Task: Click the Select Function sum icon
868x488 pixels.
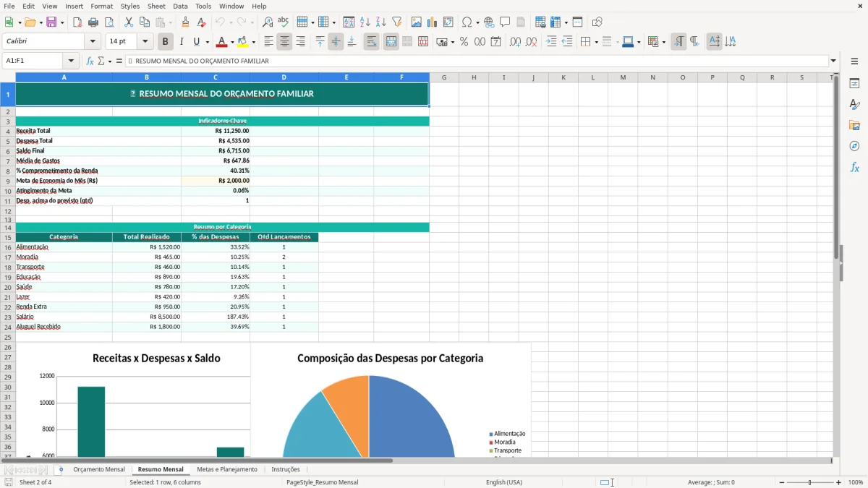Action: (x=101, y=61)
